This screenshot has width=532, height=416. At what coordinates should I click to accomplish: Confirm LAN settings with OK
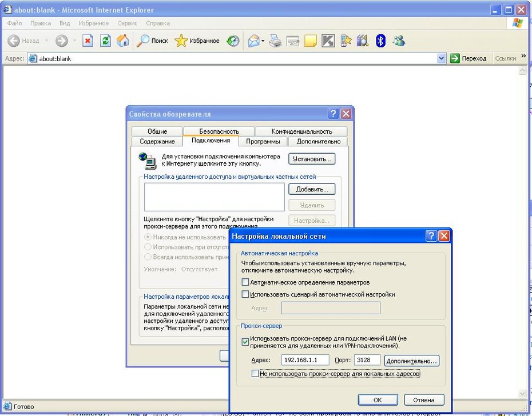(x=378, y=400)
